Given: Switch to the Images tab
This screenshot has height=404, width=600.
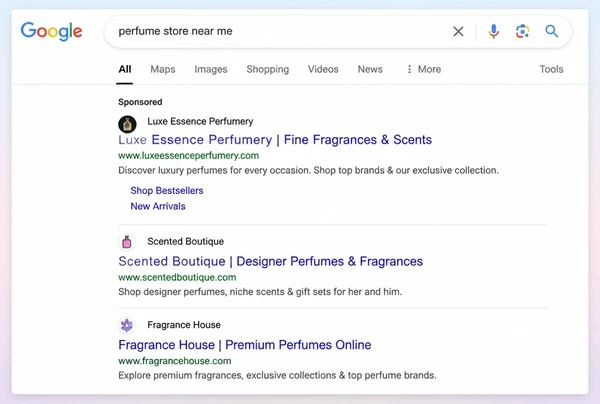Looking at the screenshot, I should point(211,69).
